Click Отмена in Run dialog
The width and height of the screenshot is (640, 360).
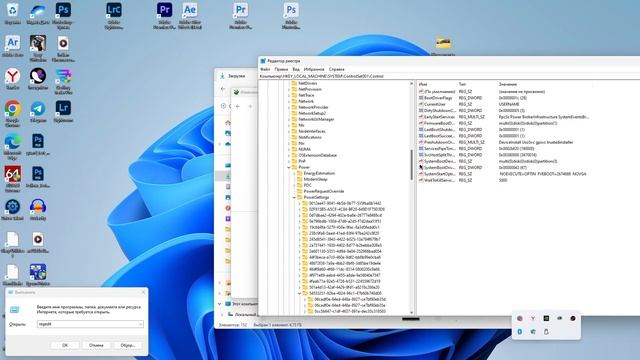96,345
